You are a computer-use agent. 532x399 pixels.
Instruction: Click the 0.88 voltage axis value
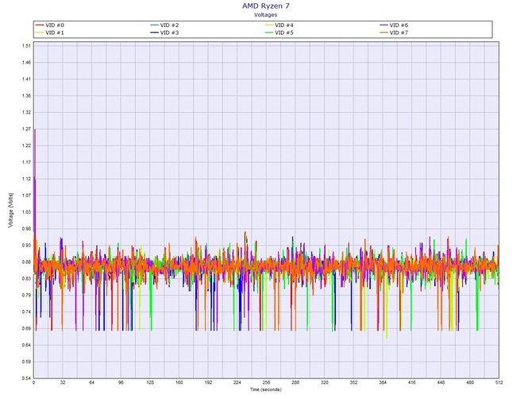click(26, 261)
